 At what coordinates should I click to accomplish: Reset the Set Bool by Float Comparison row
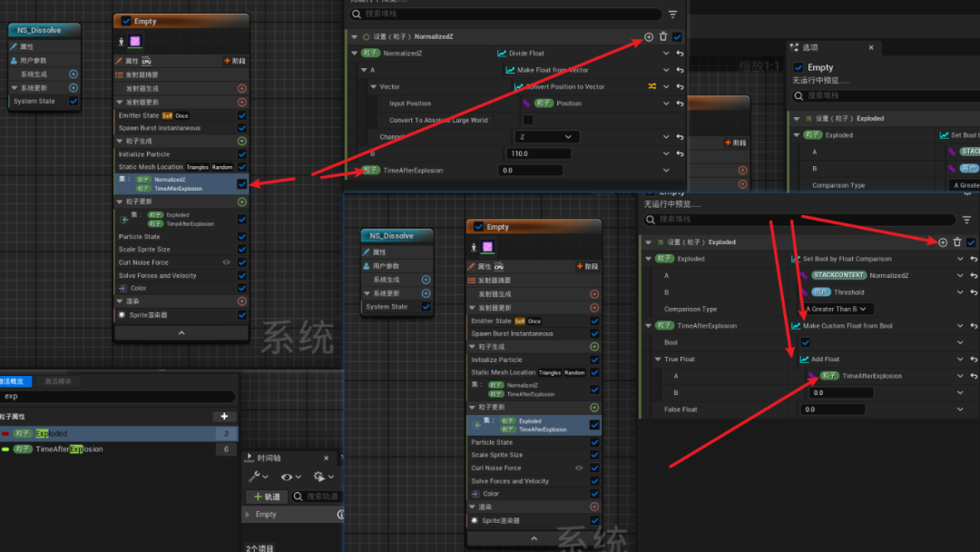point(974,259)
